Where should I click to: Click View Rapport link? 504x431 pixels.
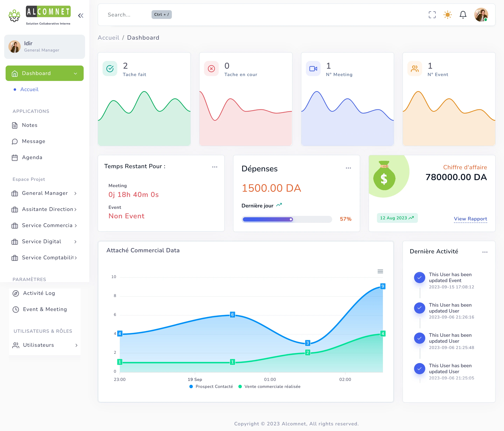(470, 218)
